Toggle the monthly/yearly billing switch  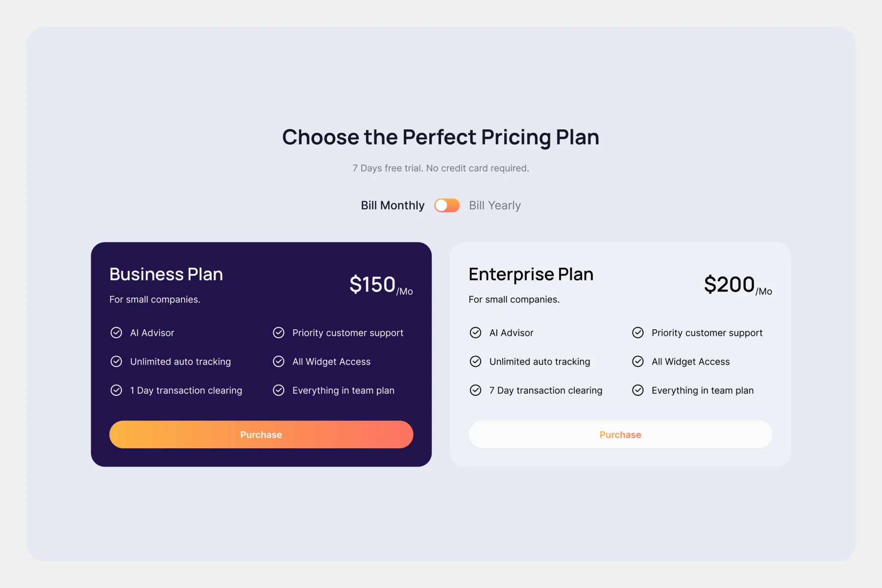(x=447, y=205)
